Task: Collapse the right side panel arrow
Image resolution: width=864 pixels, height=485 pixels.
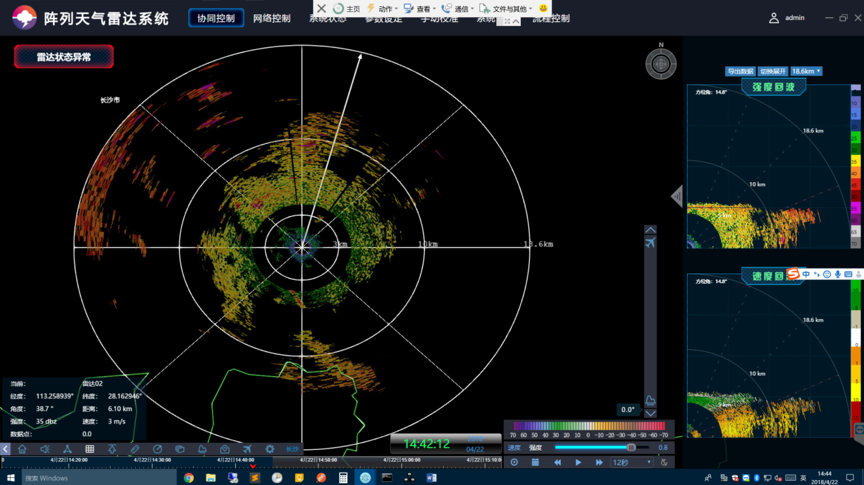Action: pos(677,196)
